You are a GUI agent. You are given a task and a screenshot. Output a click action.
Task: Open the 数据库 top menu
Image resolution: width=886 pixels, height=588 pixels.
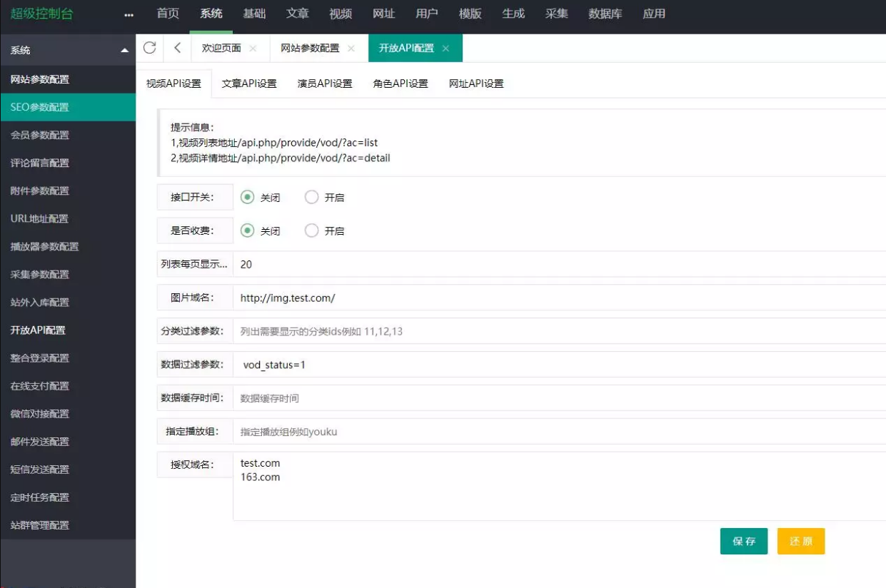(605, 14)
